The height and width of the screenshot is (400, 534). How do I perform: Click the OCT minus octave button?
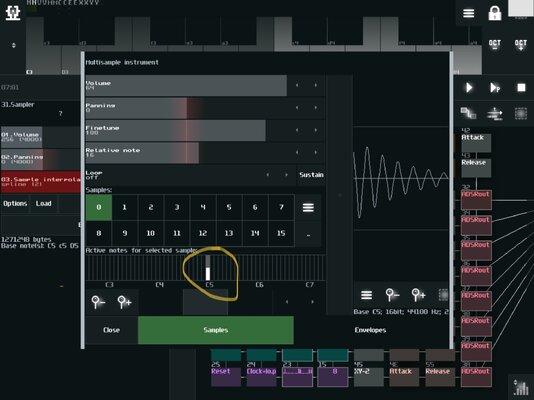pos(494,45)
